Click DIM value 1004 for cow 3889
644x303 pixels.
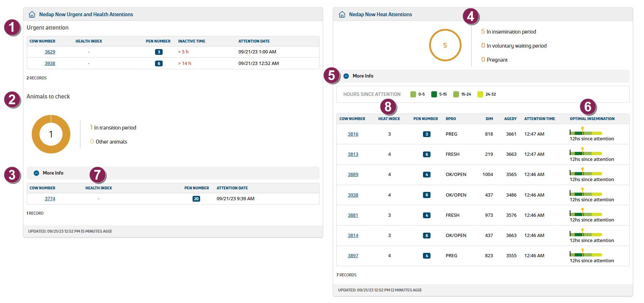pos(488,175)
